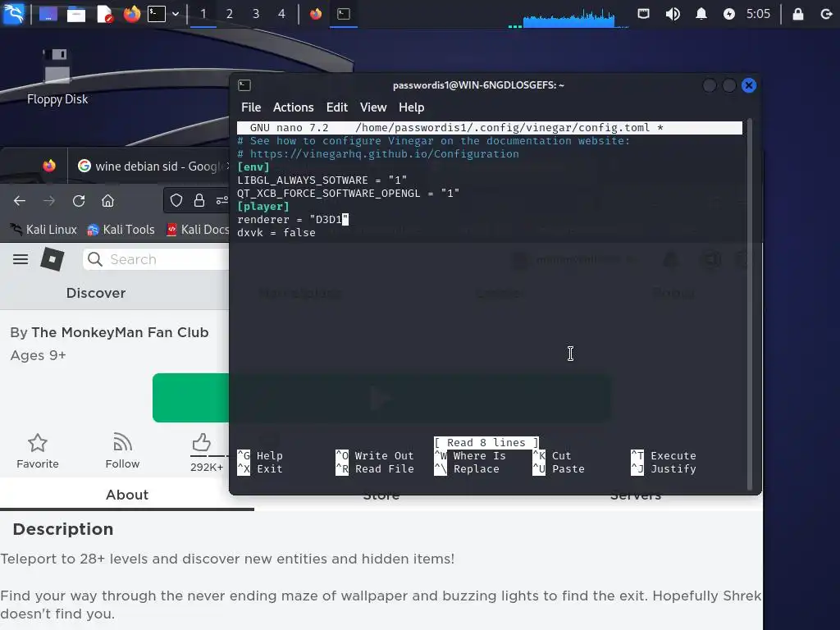Image resolution: width=840 pixels, height=630 pixels.
Task: Open the display settings tray icon
Action: point(643,13)
